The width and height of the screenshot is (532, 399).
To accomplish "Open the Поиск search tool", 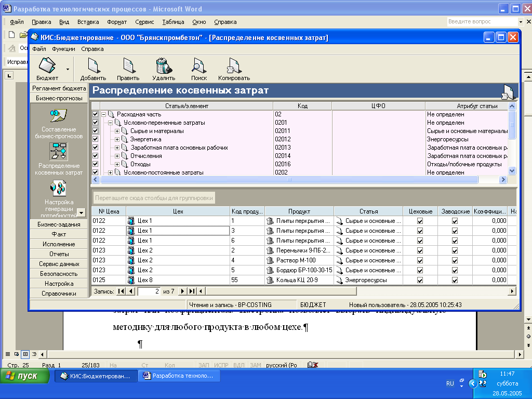I will 198,66.
